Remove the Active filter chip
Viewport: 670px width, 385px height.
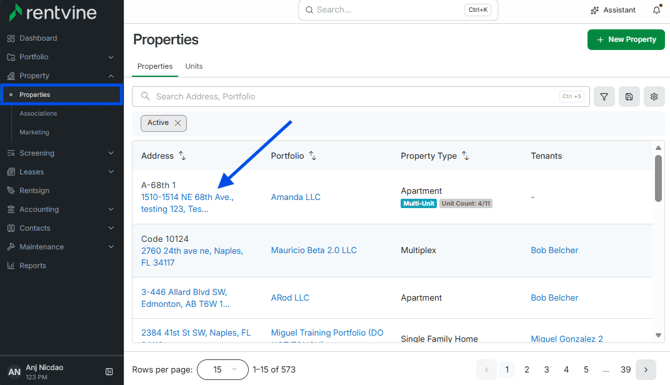coord(178,123)
